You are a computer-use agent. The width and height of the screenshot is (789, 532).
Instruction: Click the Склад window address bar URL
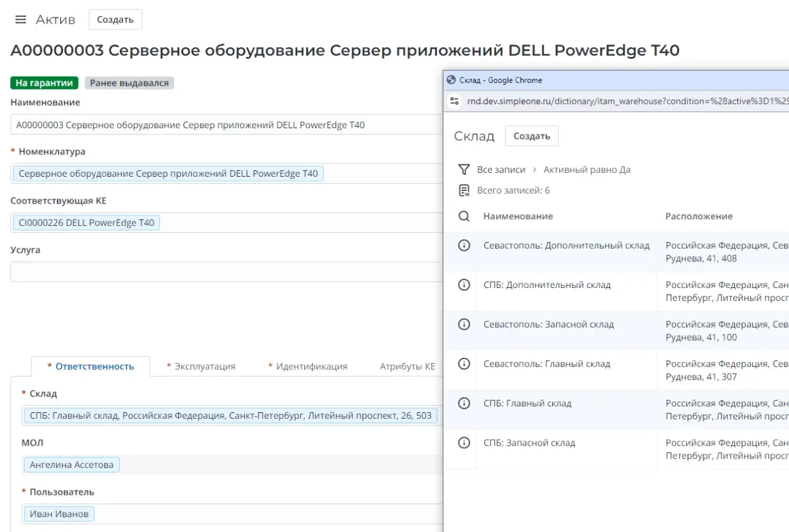tap(627, 101)
